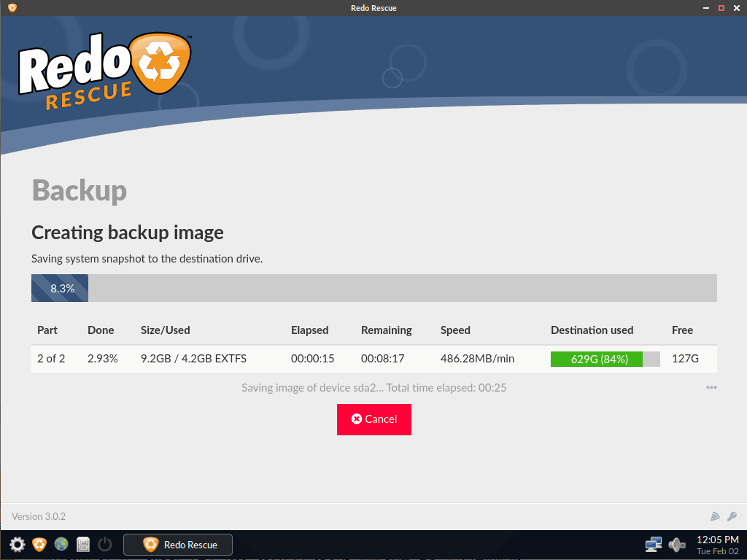Click the Elapsed column header
Viewport: 747px width, 560px height.
(x=309, y=330)
